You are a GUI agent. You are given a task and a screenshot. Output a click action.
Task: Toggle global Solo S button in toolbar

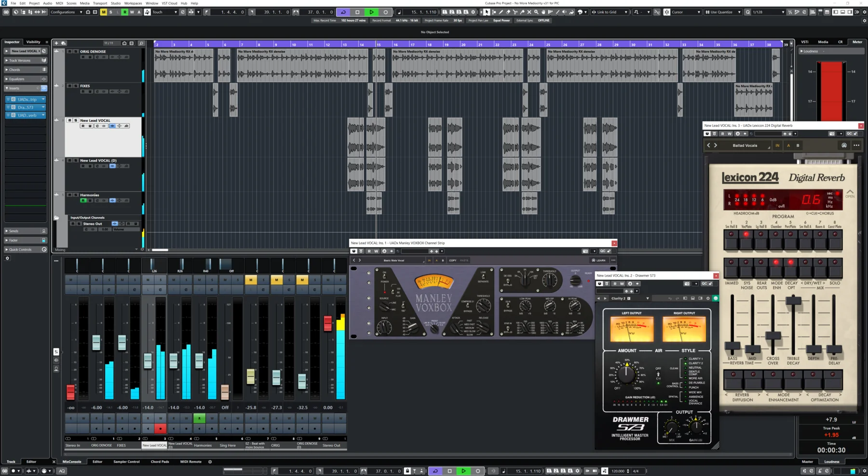110,12
